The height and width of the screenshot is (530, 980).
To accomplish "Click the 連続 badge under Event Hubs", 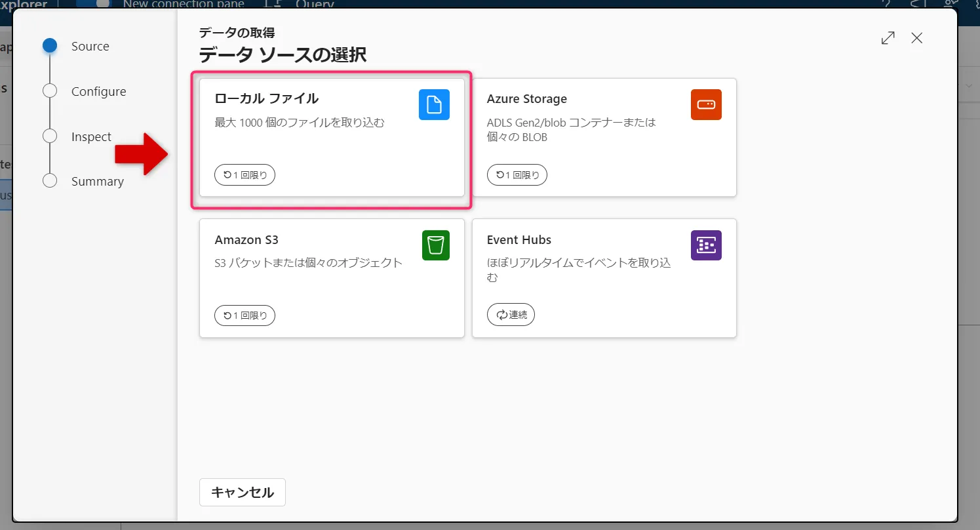I will (x=511, y=315).
